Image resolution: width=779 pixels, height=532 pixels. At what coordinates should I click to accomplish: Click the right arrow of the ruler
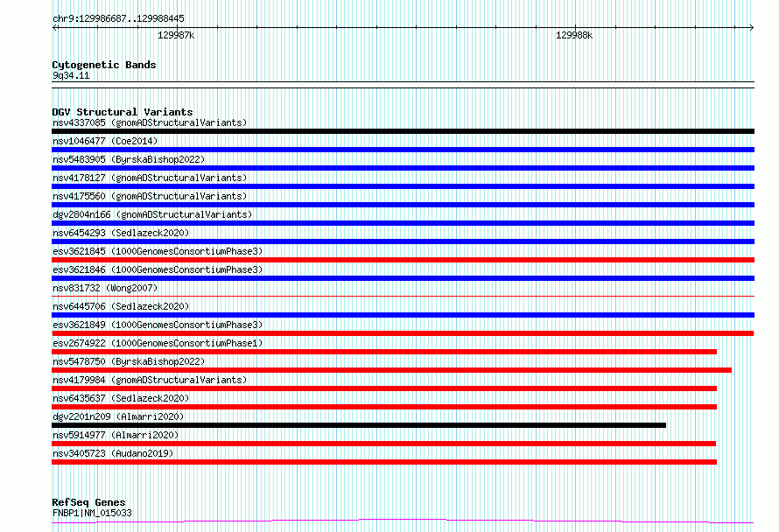[752, 27]
